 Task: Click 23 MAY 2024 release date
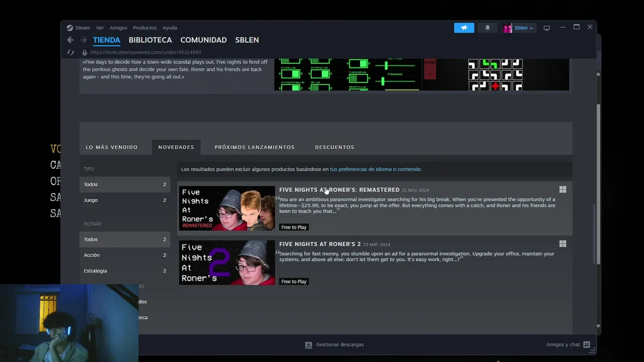click(x=376, y=245)
